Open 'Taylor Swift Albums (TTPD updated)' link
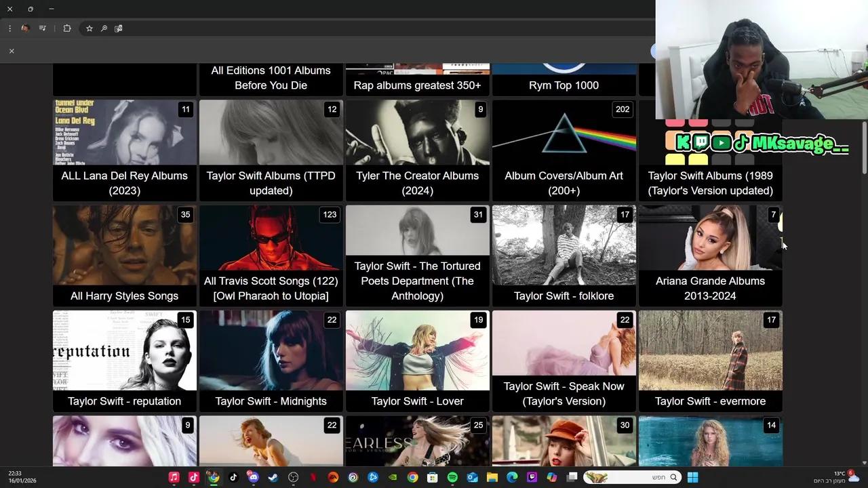 click(x=271, y=183)
